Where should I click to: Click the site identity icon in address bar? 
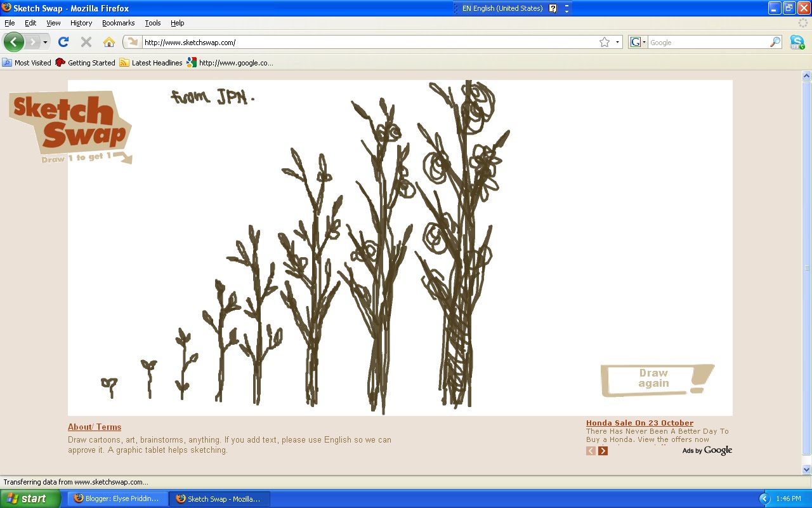[133, 43]
